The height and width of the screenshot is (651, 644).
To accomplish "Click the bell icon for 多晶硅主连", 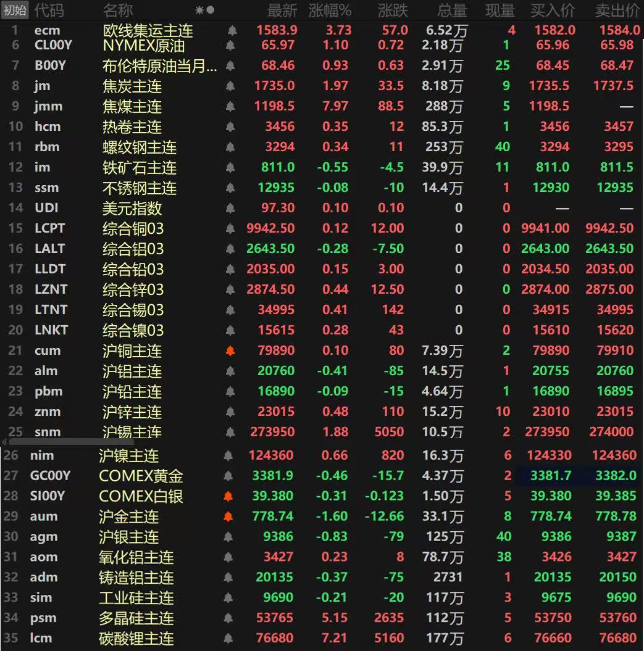I will click(230, 618).
